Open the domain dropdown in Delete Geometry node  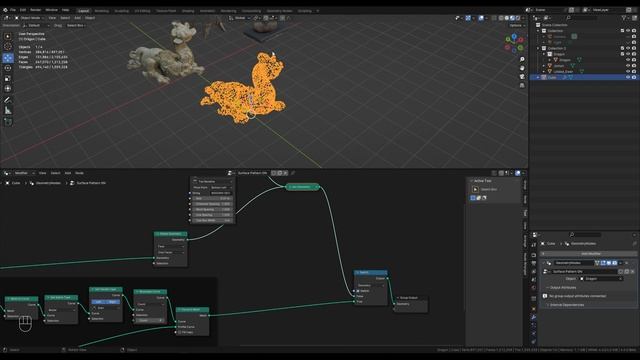pos(171,247)
